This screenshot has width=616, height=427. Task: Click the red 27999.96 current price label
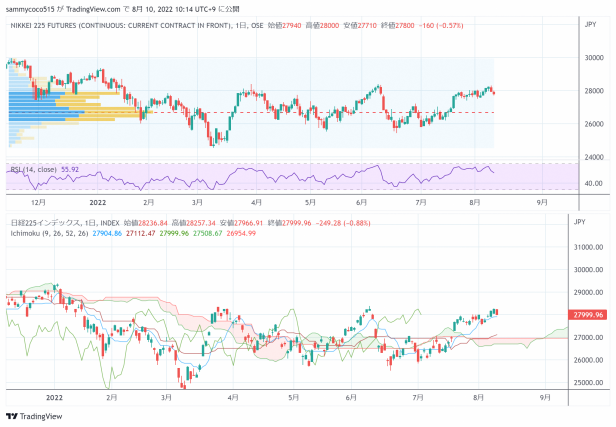(588, 315)
